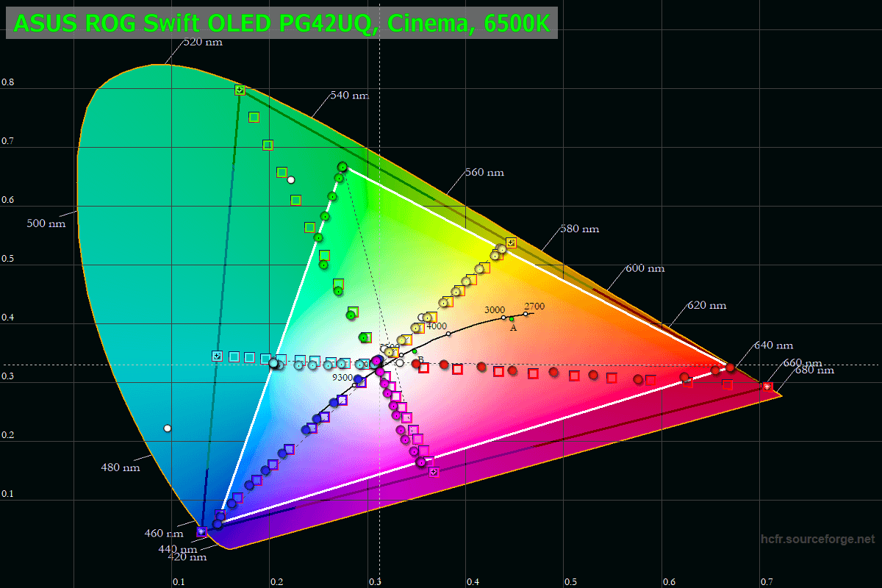This screenshot has width=882, height=588.
Task: Click the white circle near the green squares
Action: pos(290,179)
